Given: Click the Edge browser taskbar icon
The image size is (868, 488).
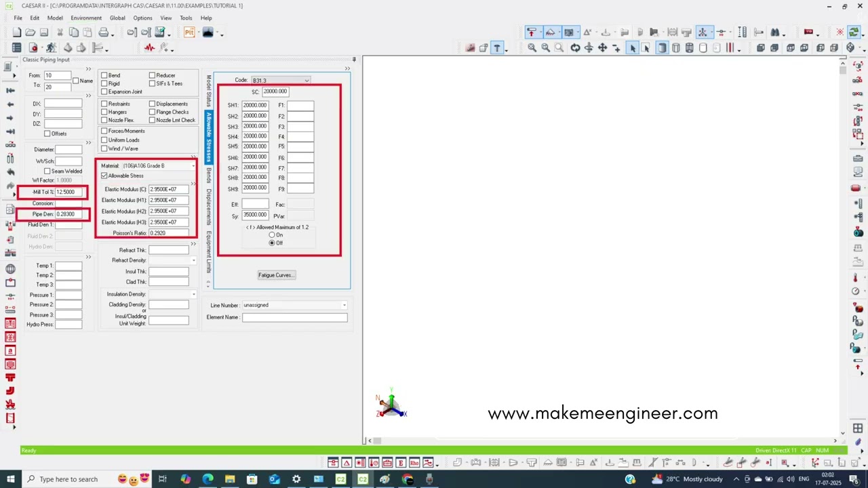Looking at the screenshot, I should coord(208,479).
